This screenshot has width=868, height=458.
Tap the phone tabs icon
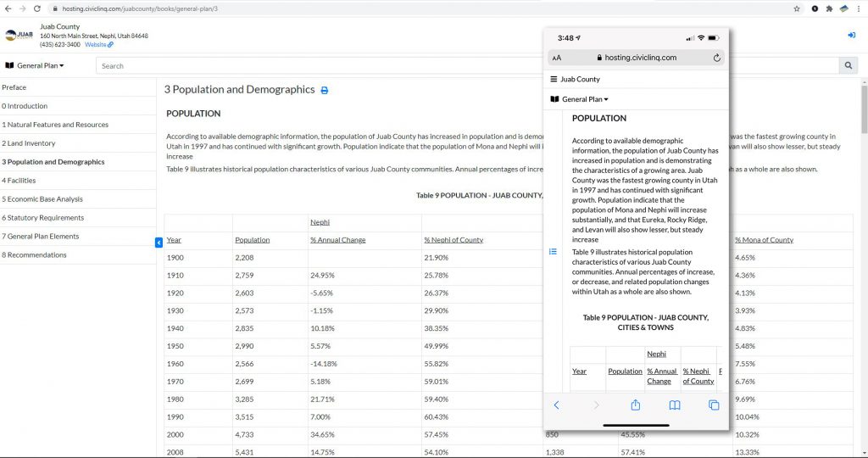[714, 405]
